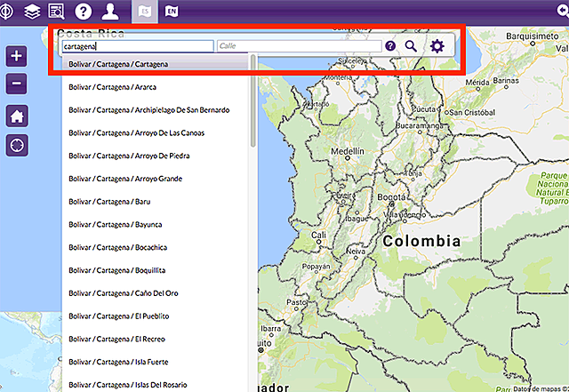Click the Bogotá label on map
Screen dimensions: 569x392
tap(391, 197)
